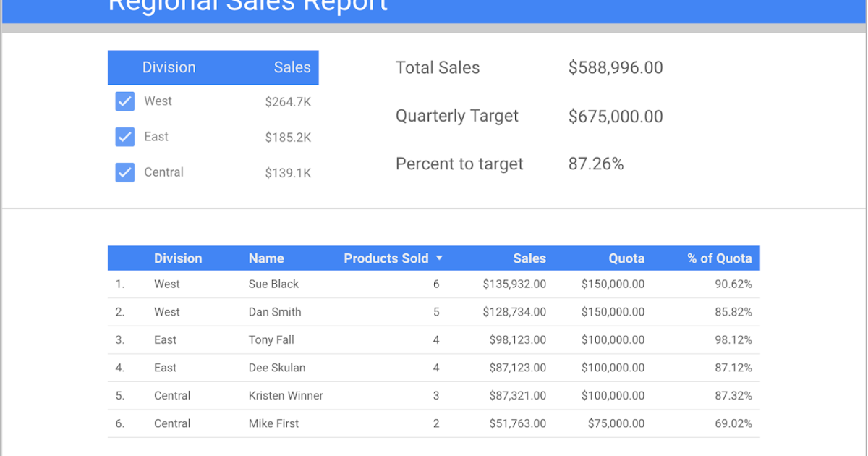Click the Division header of the filter list
The width and height of the screenshot is (868, 456).
(169, 67)
